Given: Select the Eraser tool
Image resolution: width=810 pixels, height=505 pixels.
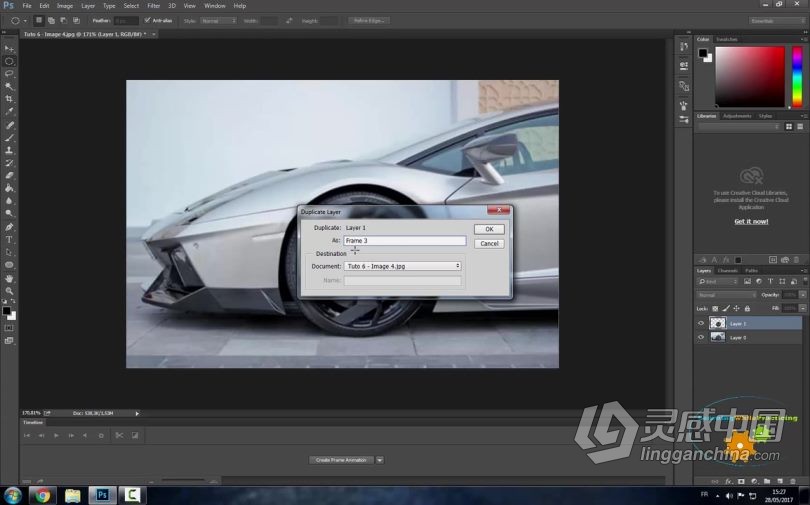Looking at the screenshot, I should pyautogui.click(x=9, y=176).
